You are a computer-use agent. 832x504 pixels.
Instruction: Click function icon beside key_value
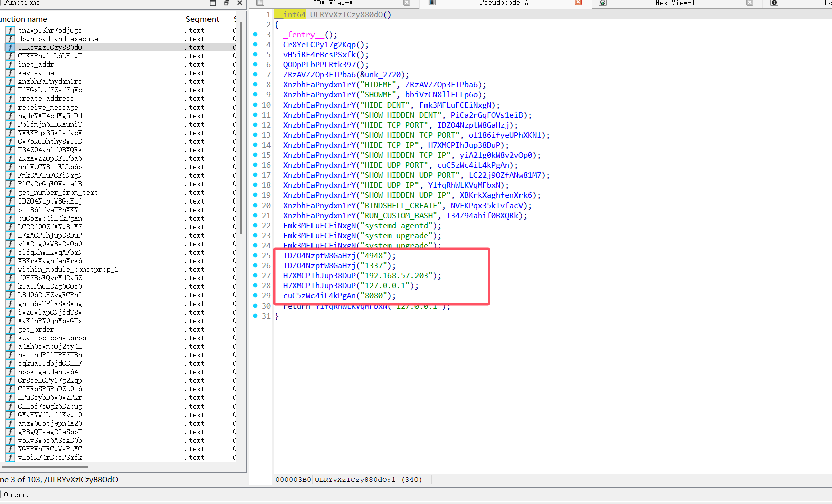pyautogui.click(x=10, y=73)
